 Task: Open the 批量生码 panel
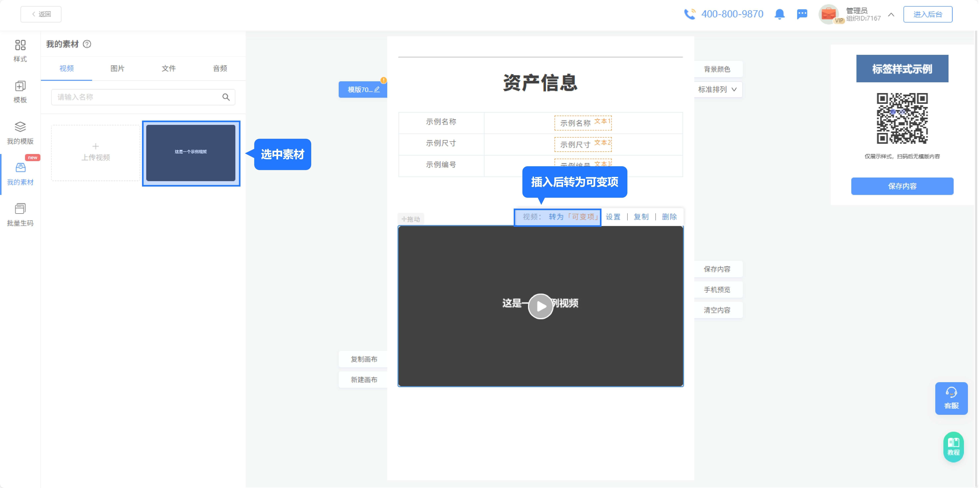pos(19,214)
